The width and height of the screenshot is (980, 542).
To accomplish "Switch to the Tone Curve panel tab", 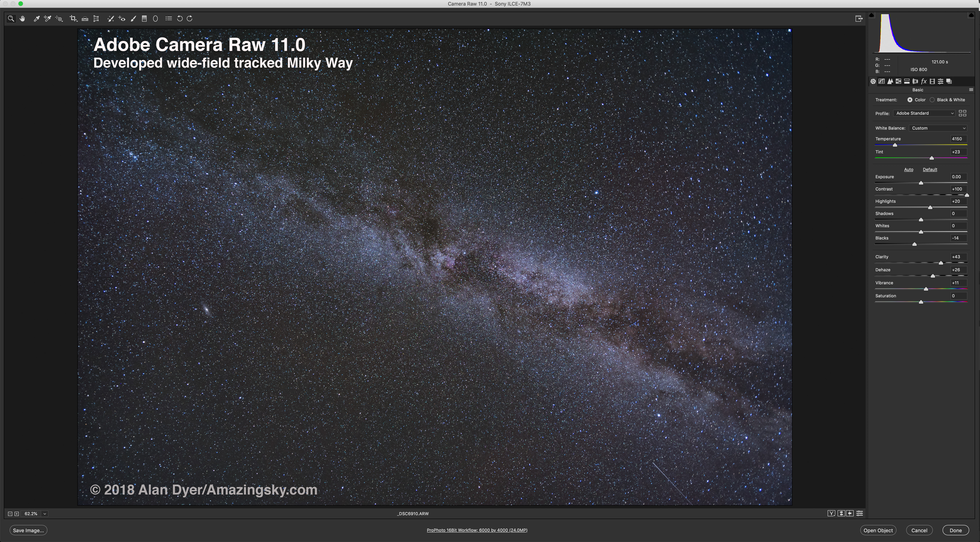I will pos(881,81).
